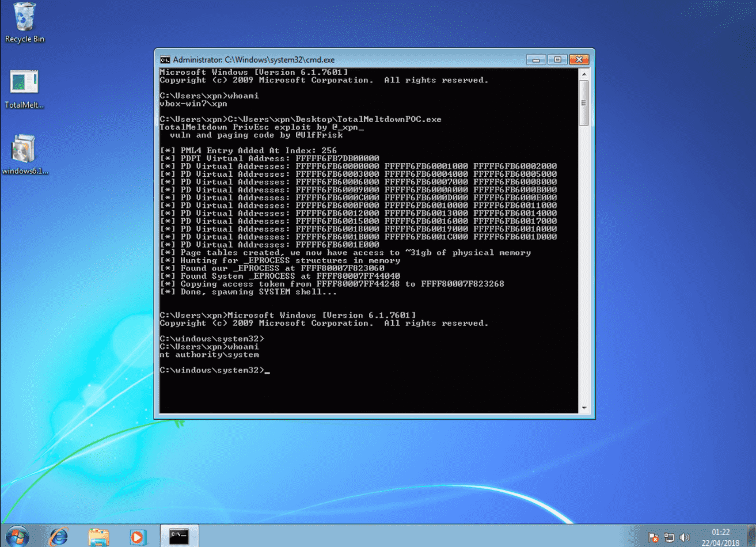The width and height of the screenshot is (756, 547).
Task: Click the cmd title bar text
Action: [253, 59]
